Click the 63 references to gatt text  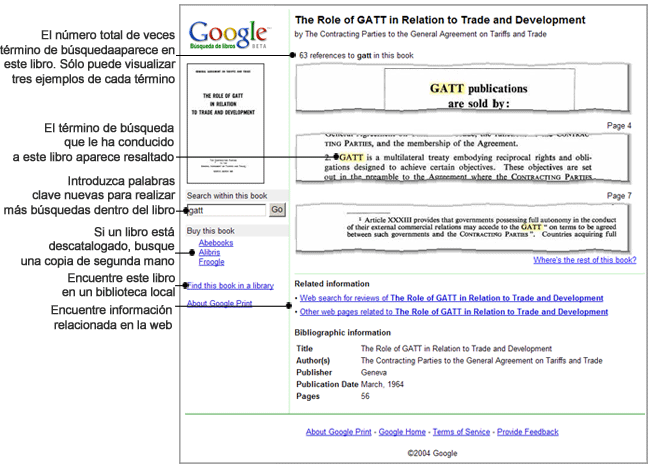tap(356, 56)
